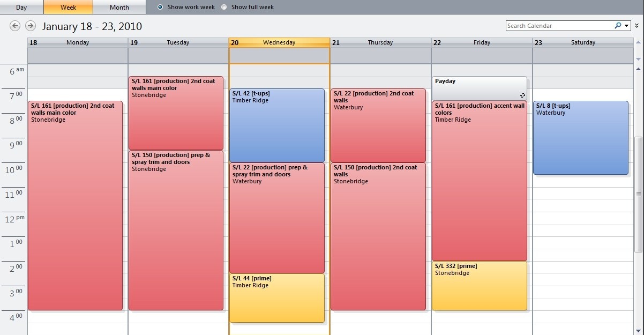The width and height of the screenshot is (644, 335).
Task: Click the 4 00 time label
Action: 16,317
